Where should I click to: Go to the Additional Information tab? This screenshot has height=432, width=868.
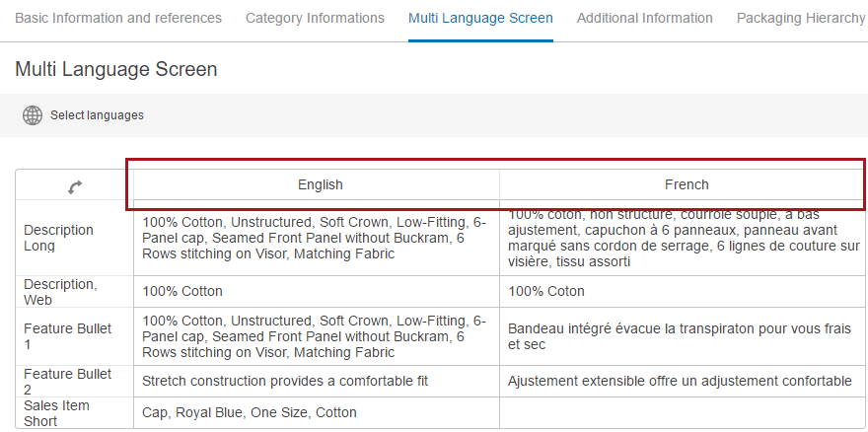[644, 19]
